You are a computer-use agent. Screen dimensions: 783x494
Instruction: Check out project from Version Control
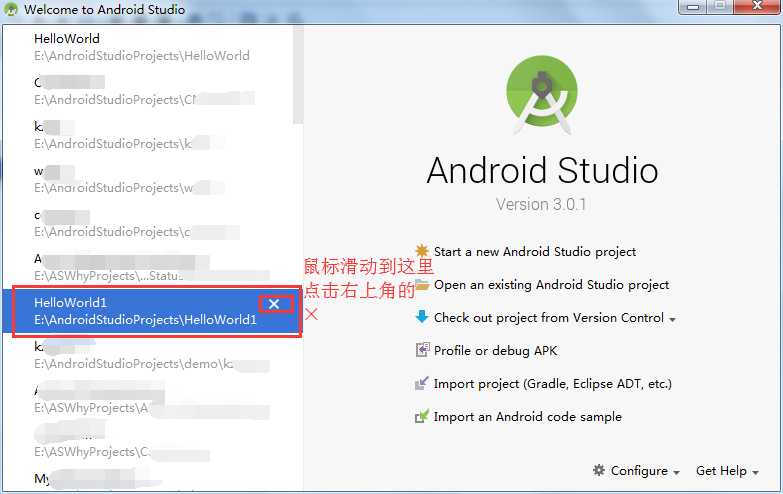coord(549,318)
